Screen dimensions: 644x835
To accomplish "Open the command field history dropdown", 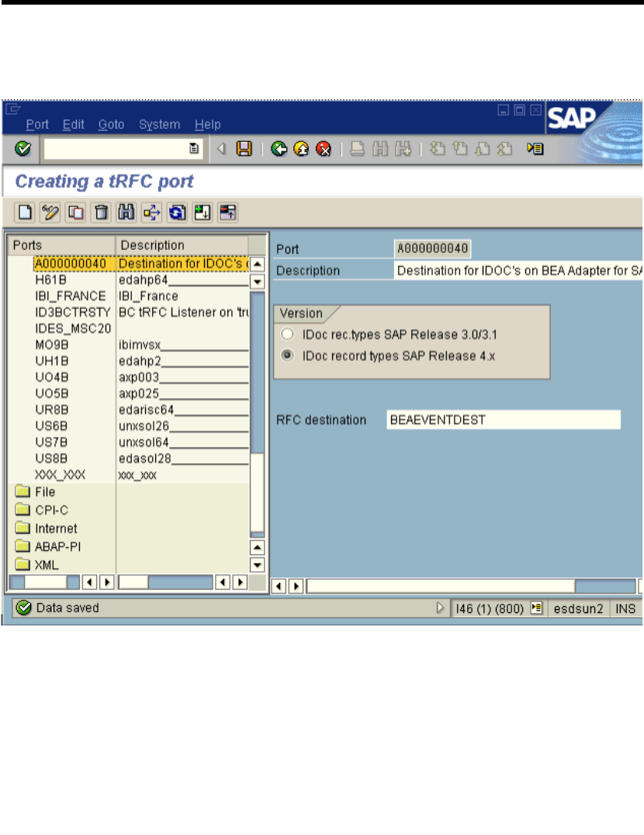I will 194,148.
